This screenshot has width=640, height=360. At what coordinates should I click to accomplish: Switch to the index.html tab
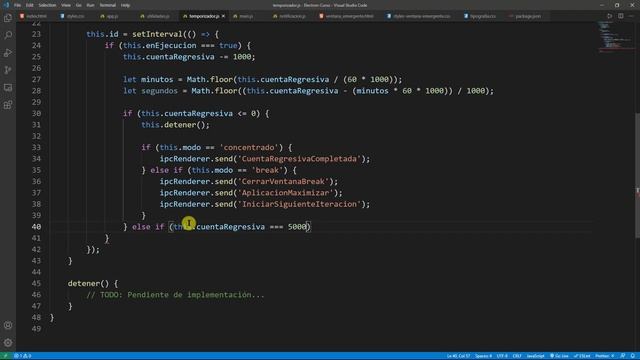coord(34,16)
